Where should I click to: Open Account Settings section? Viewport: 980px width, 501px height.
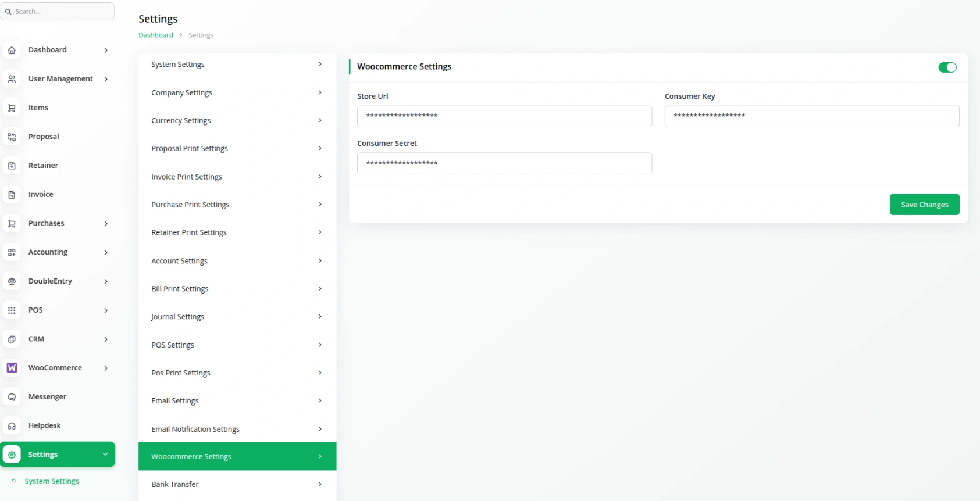pos(237,261)
